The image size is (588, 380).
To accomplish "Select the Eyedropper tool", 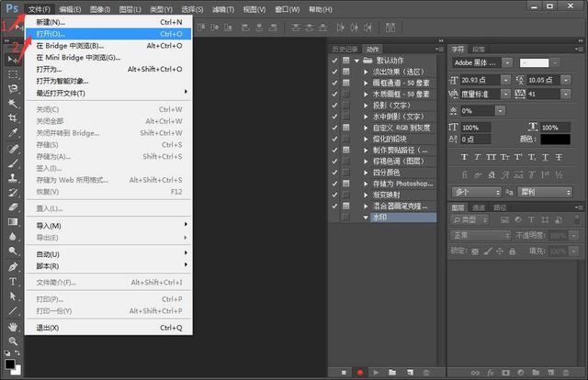I will 12,133.
